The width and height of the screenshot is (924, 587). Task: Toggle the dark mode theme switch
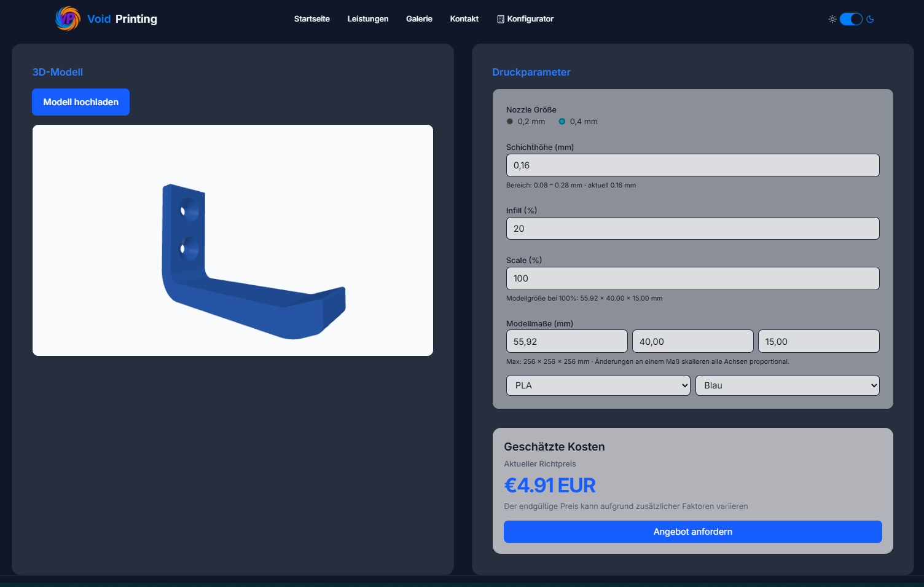click(x=851, y=19)
